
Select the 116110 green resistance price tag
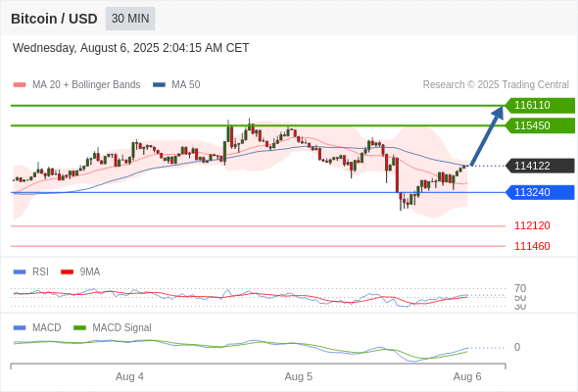click(x=540, y=105)
